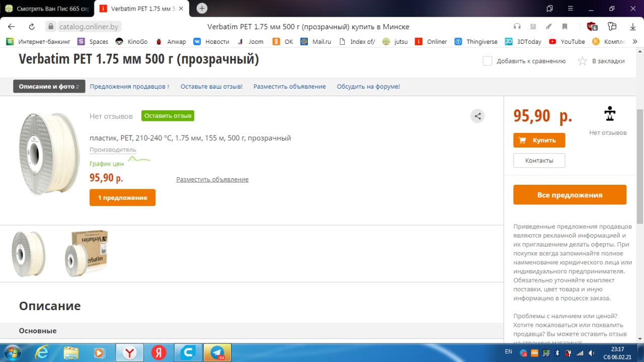Close the Verbatim PET tab
This screenshot has width=644, height=362.
[181, 9]
